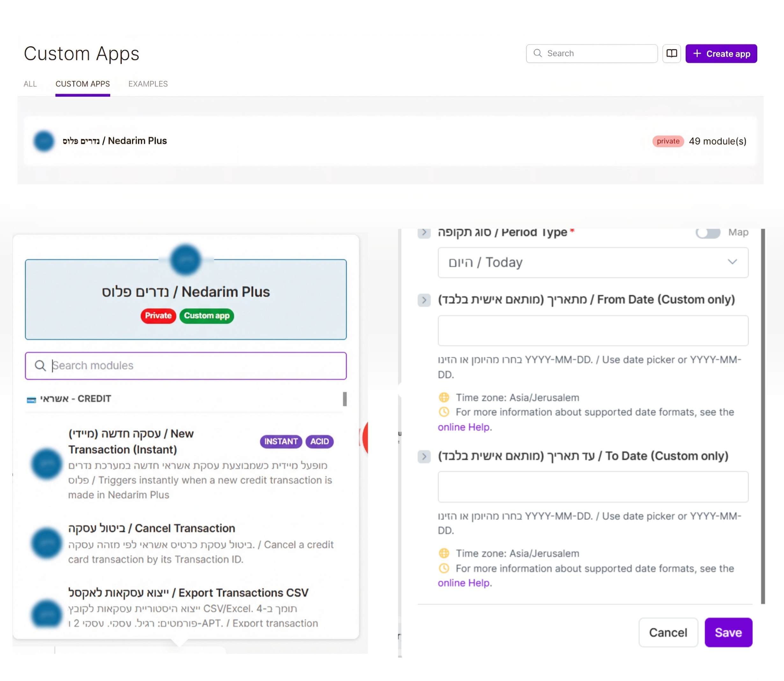Select the CUSTOM APPS tab
This screenshot has width=784, height=681.
[x=83, y=84]
